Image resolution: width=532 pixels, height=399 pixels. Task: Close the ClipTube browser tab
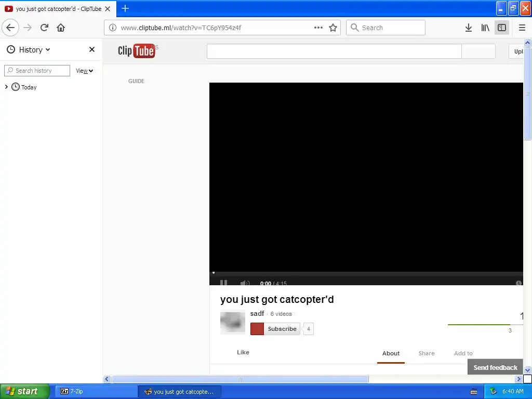(108, 9)
